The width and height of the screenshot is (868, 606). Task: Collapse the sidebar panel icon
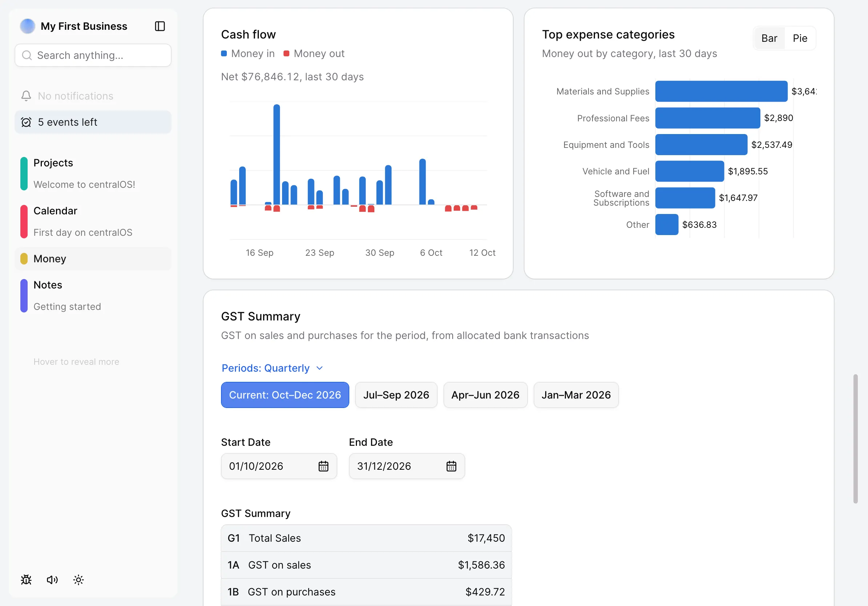click(160, 26)
